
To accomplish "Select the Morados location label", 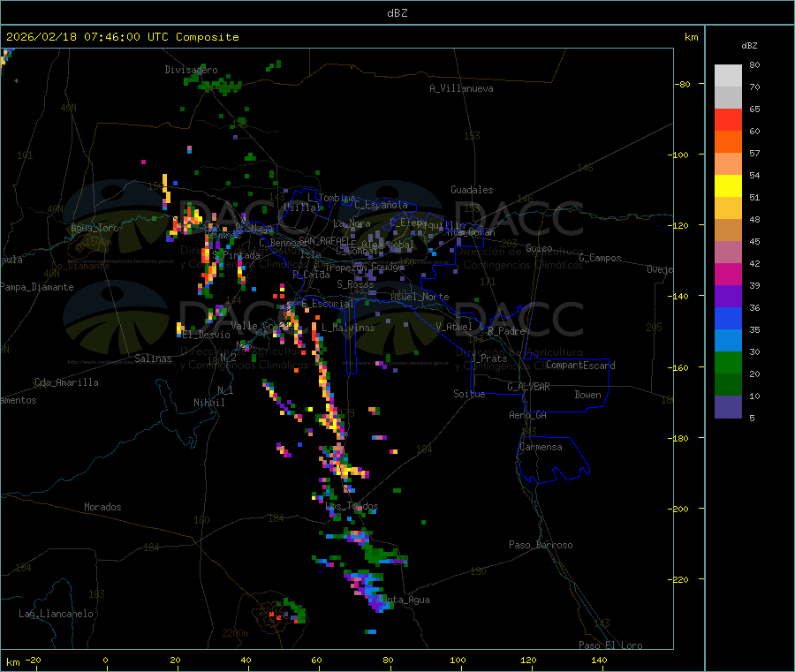I will point(103,507).
